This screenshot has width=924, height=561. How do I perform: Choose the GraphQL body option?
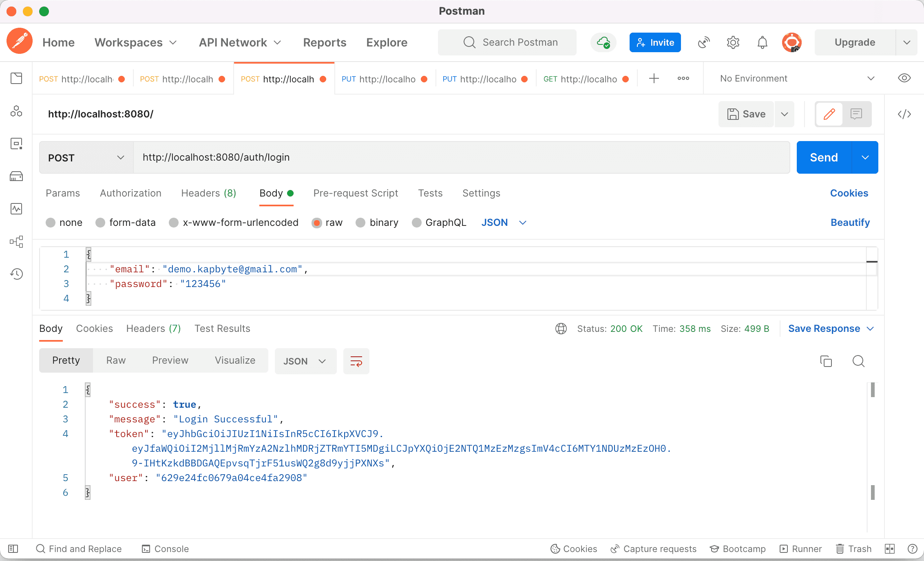(416, 223)
